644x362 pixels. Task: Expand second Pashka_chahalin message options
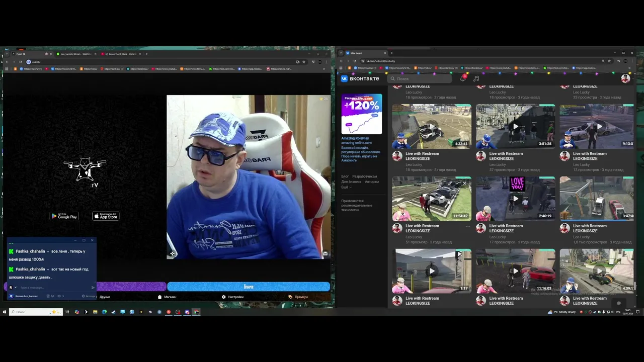[x=48, y=269]
